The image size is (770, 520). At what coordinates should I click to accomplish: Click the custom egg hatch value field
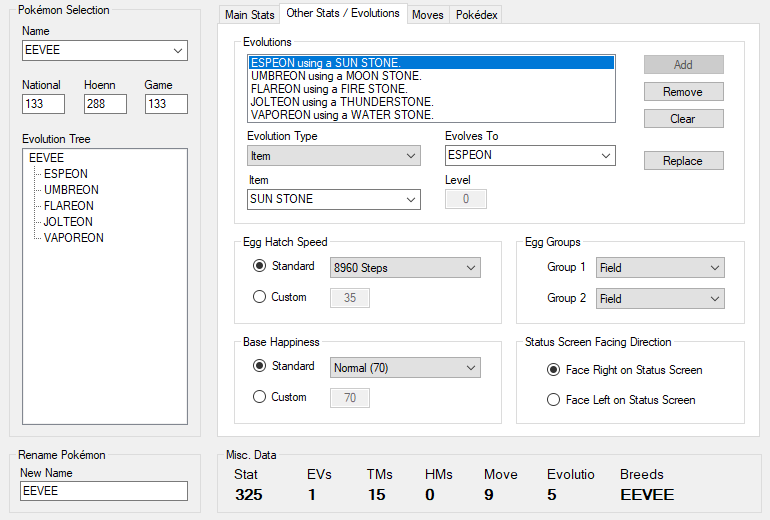coord(350,298)
